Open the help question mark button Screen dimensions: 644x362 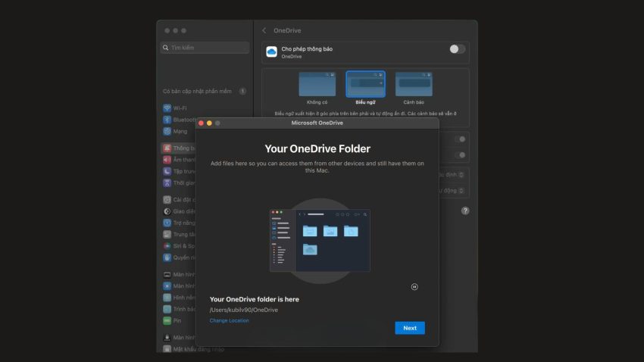465,211
